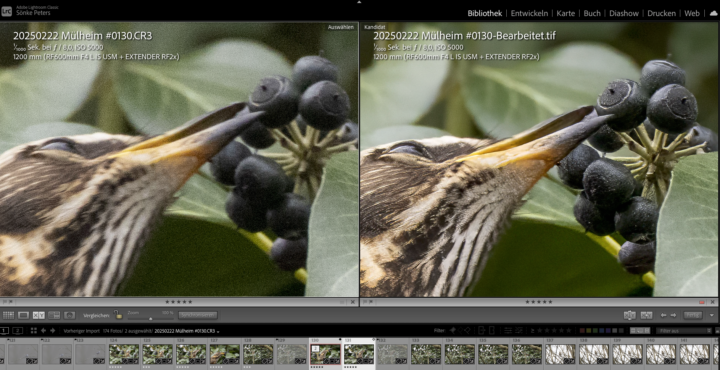Go back with filmstrip left arrow
The width and height of the screenshot is (720, 370).
[44, 331]
